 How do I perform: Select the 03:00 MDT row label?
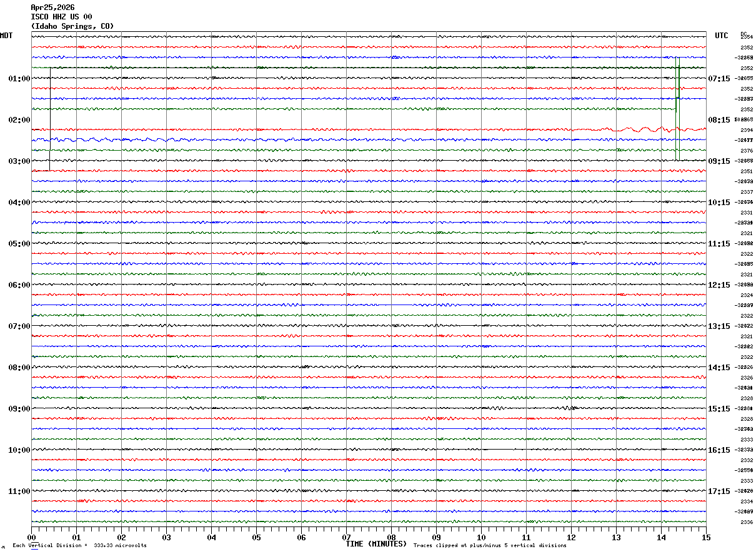[x=19, y=161]
